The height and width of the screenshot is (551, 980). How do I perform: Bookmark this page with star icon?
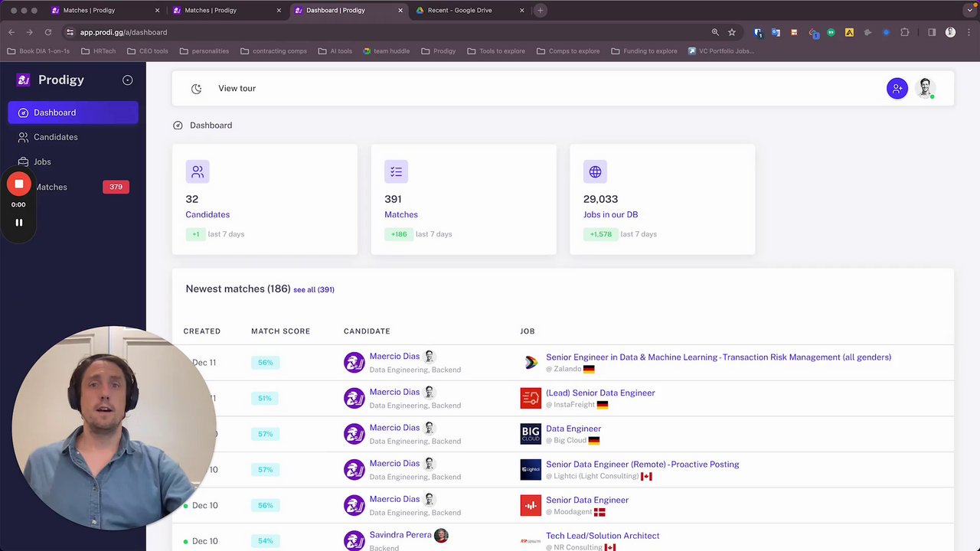[x=732, y=32]
